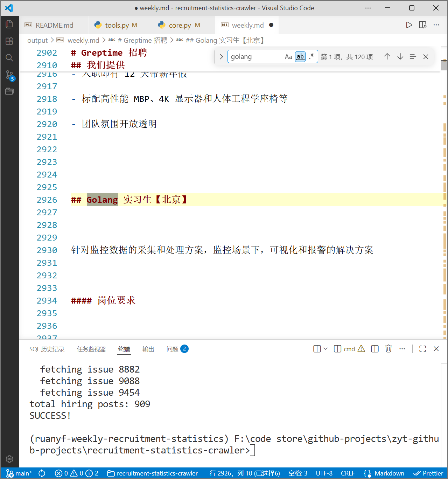The image size is (448, 479).
Task: Enable regex search in the find widget
Action: tap(312, 56)
